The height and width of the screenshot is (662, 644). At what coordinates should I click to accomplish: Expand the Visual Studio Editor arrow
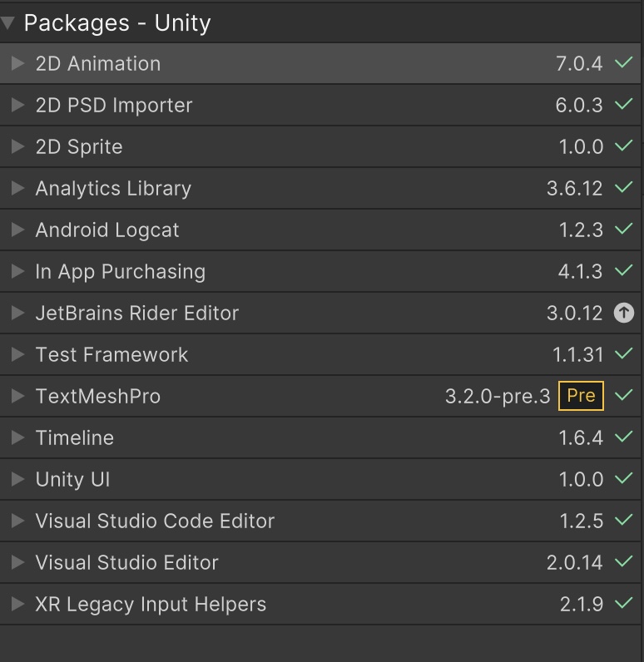coord(17,562)
